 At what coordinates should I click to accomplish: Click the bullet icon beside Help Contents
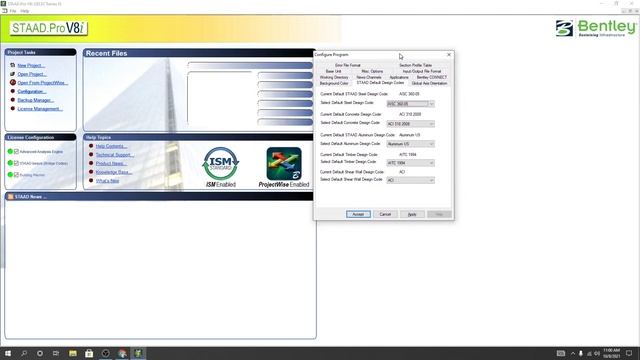pyautogui.click(x=91, y=146)
